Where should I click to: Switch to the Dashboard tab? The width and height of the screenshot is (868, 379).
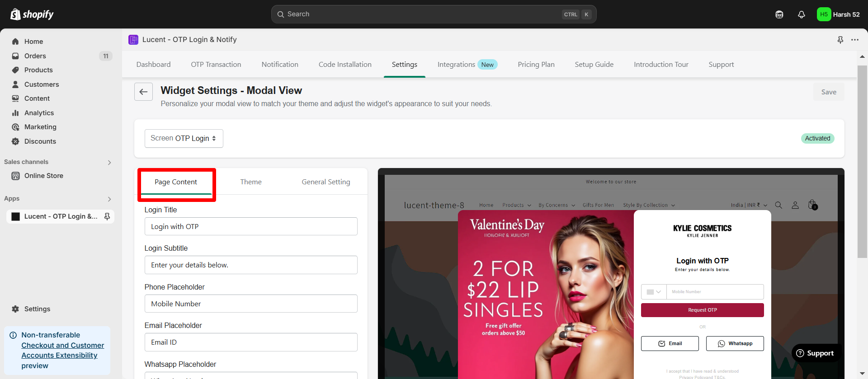[153, 65]
